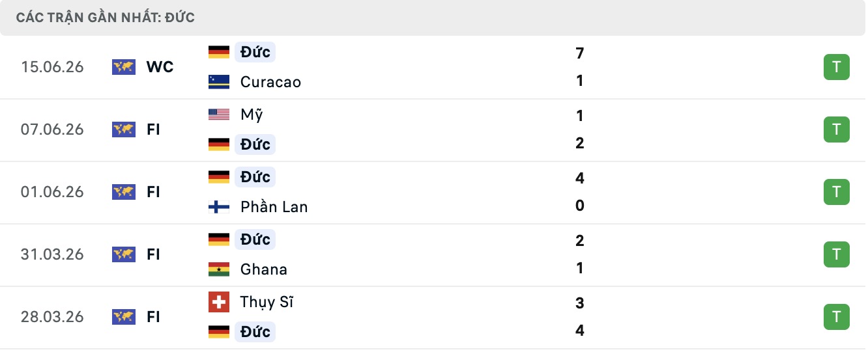This screenshot has width=868, height=354.
Task: Click the world map icon beside WC
Action: pos(124,67)
